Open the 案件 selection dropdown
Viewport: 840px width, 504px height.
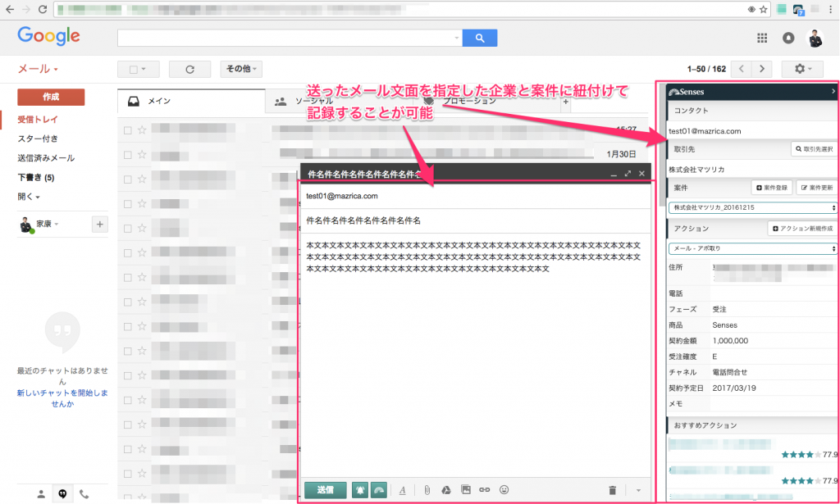point(752,208)
